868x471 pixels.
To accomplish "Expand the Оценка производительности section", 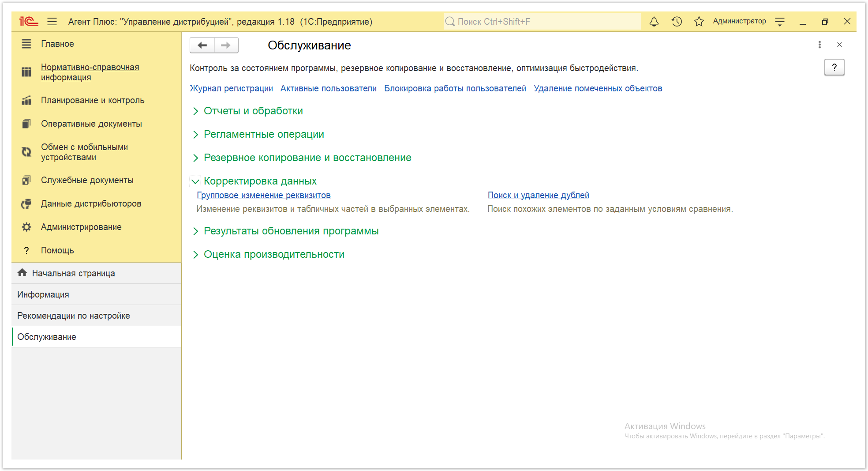I will pos(195,255).
